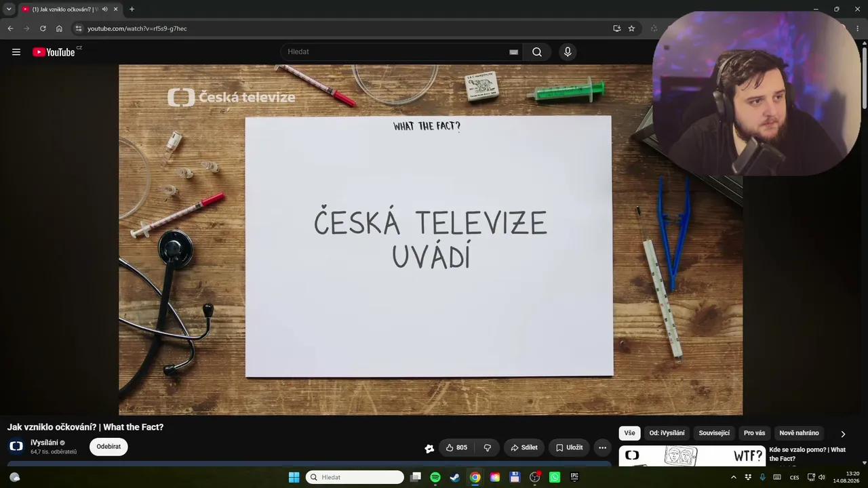This screenshot has width=868, height=488.
Task: Open network and volume quick settings
Action: [x=816, y=477]
